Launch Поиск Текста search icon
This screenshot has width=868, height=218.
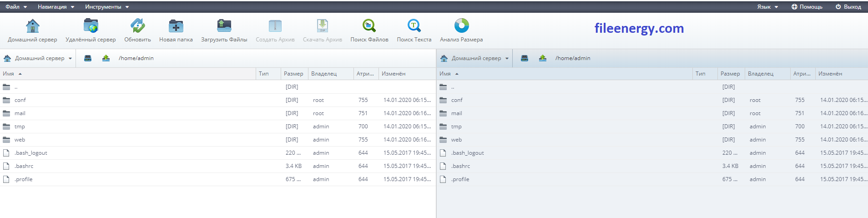click(414, 26)
